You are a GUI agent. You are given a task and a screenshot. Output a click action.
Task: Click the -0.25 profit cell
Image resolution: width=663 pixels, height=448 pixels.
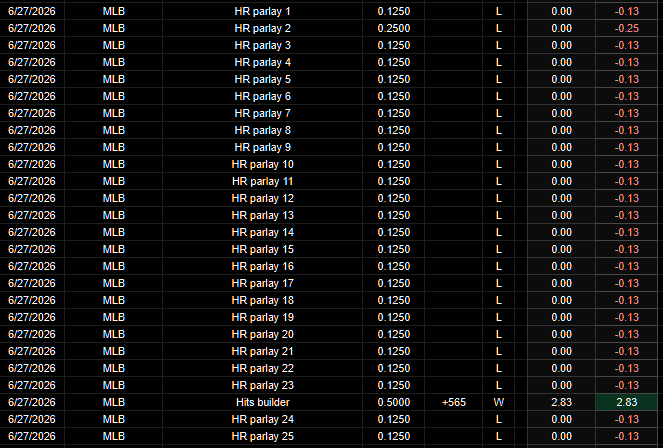pyautogui.click(x=626, y=28)
